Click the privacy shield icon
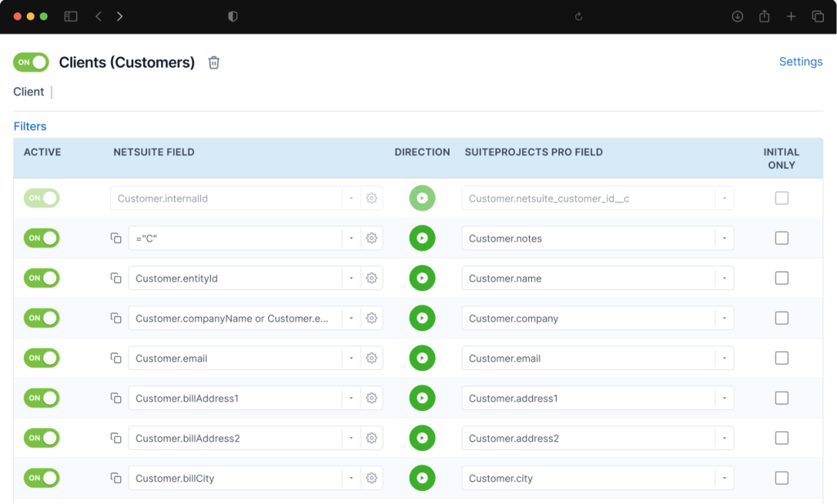The height and width of the screenshot is (504, 837). click(233, 16)
